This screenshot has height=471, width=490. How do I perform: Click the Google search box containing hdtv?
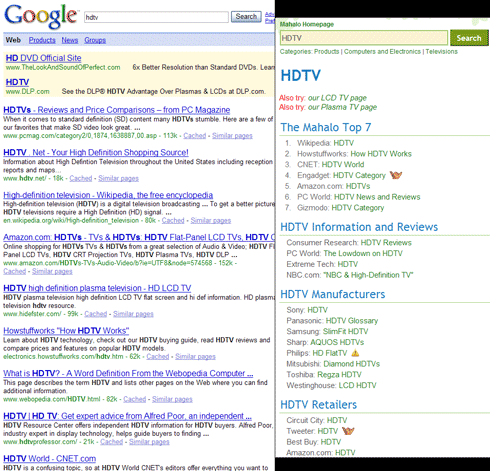156,17
